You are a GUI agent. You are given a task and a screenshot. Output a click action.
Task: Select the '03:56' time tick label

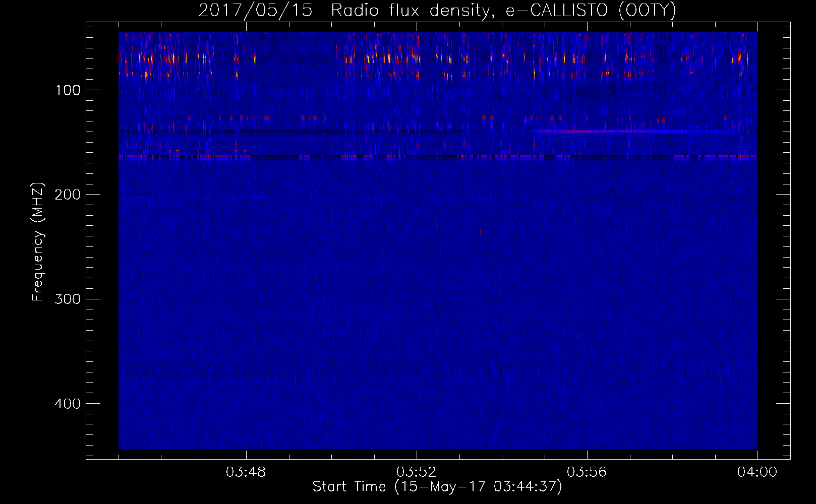[x=587, y=472]
